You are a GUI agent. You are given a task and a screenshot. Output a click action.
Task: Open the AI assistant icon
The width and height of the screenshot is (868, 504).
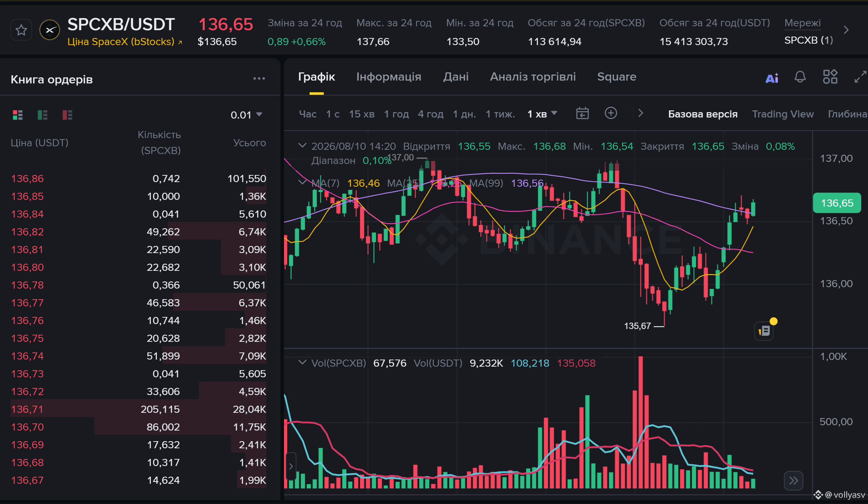point(772,78)
